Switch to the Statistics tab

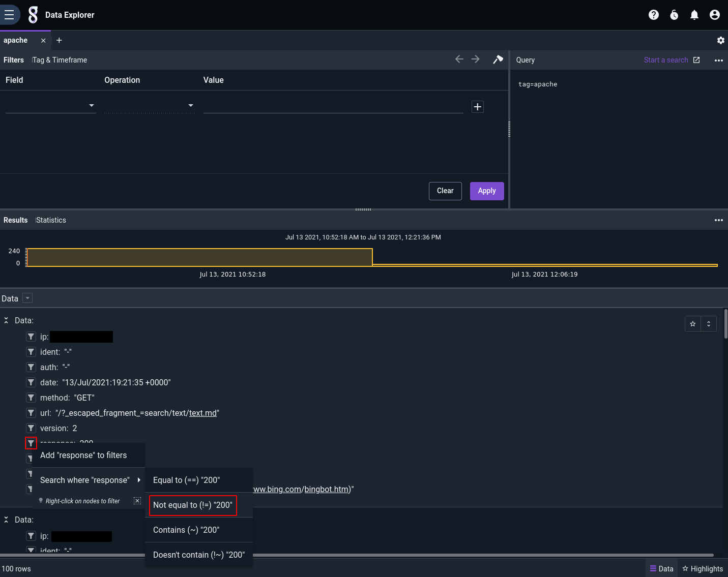[x=51, y=220]
